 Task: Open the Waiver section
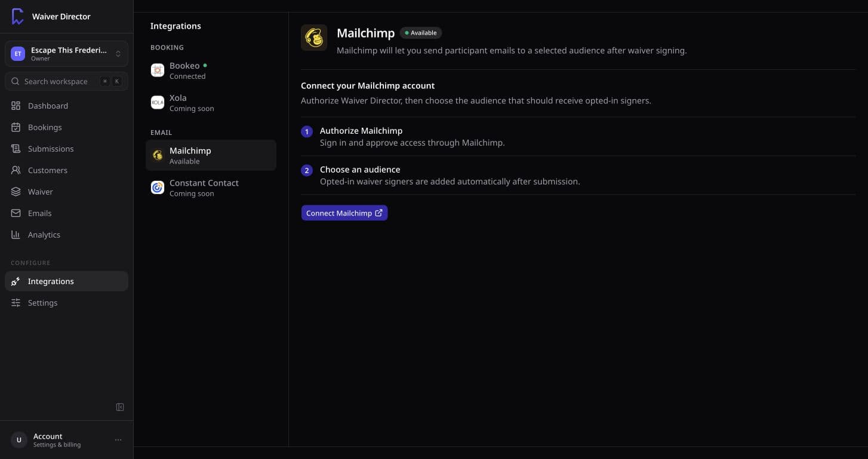pyautogui.click(x=66, y=192)
